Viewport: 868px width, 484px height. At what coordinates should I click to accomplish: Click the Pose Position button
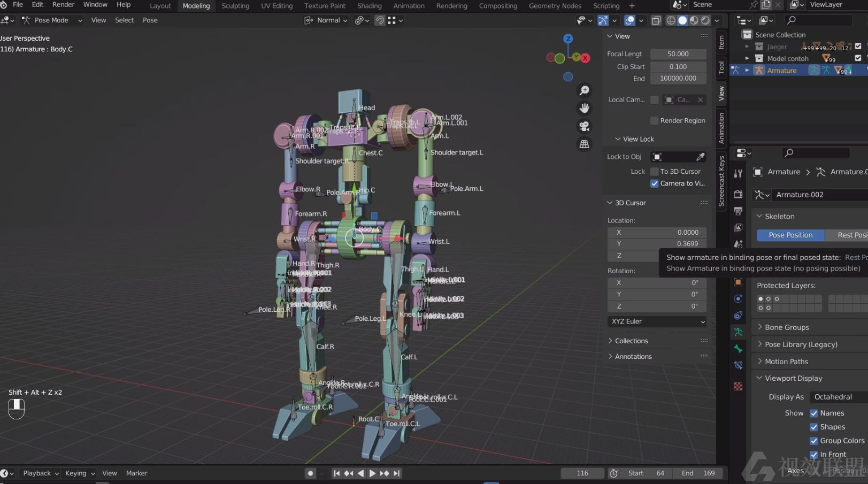790,235
